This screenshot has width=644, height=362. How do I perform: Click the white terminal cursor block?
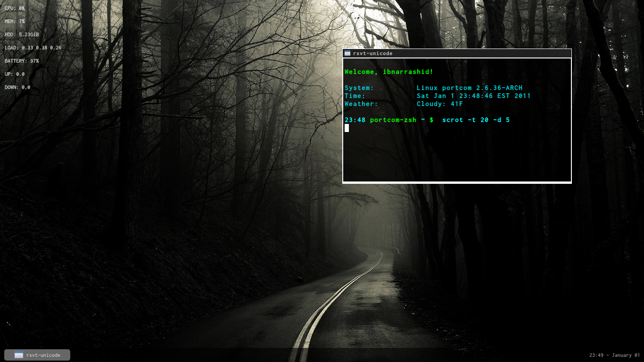(x=347, y=128)
